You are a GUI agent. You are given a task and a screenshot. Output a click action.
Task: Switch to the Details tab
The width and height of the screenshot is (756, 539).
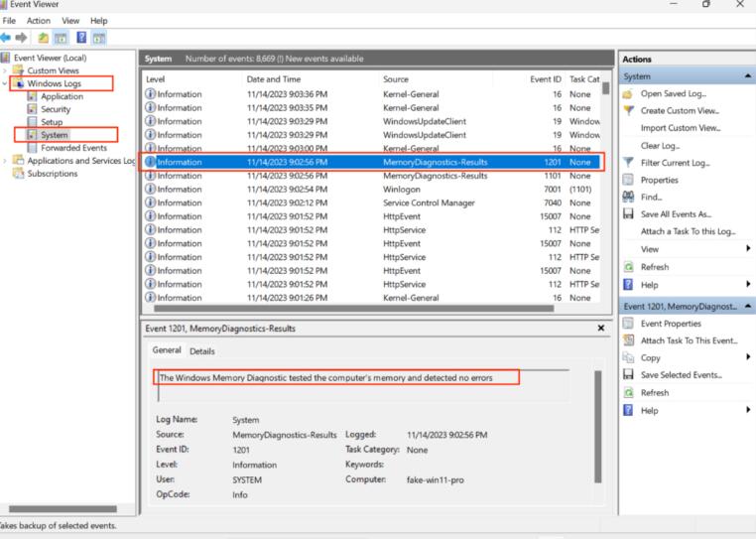coord(201,350)
